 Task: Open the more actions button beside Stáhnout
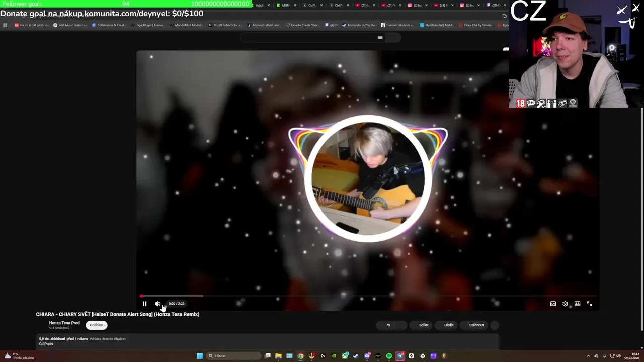click(494, 325)
